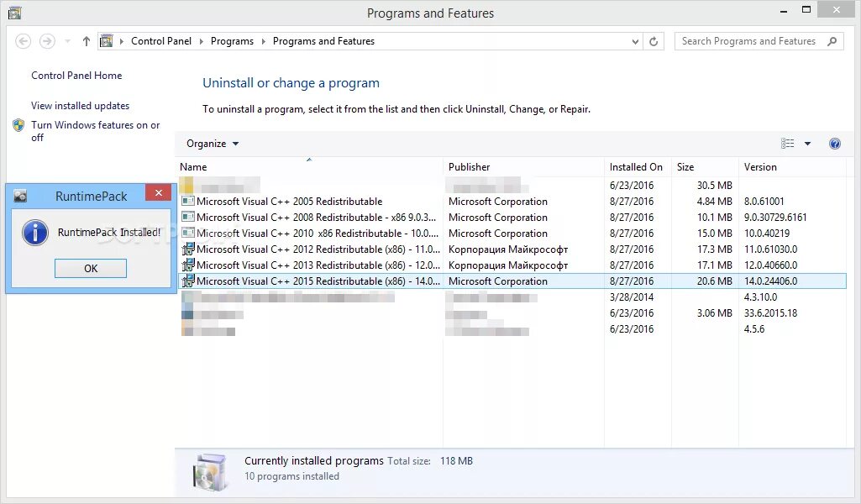The image size is (861, 504).
Task: Maximize the Programs and Features window
Action: tap(806, 9)
